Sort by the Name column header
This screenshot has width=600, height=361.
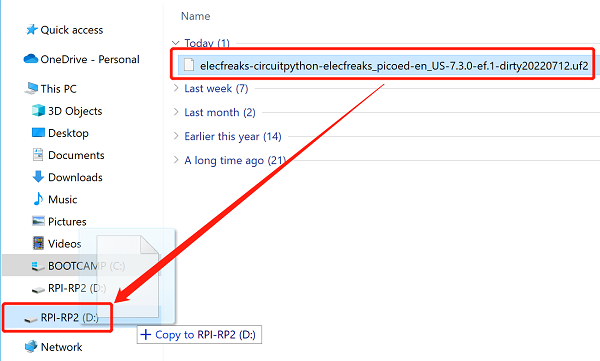click(x=196, y=16)
